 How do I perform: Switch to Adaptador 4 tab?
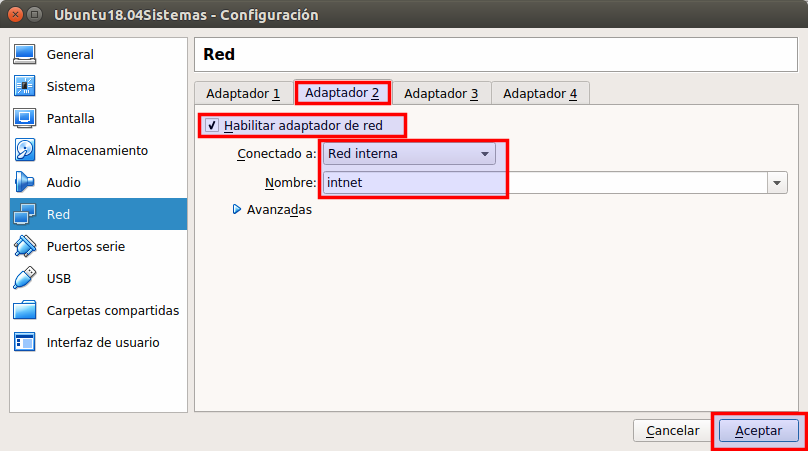(x=540, y=93)
